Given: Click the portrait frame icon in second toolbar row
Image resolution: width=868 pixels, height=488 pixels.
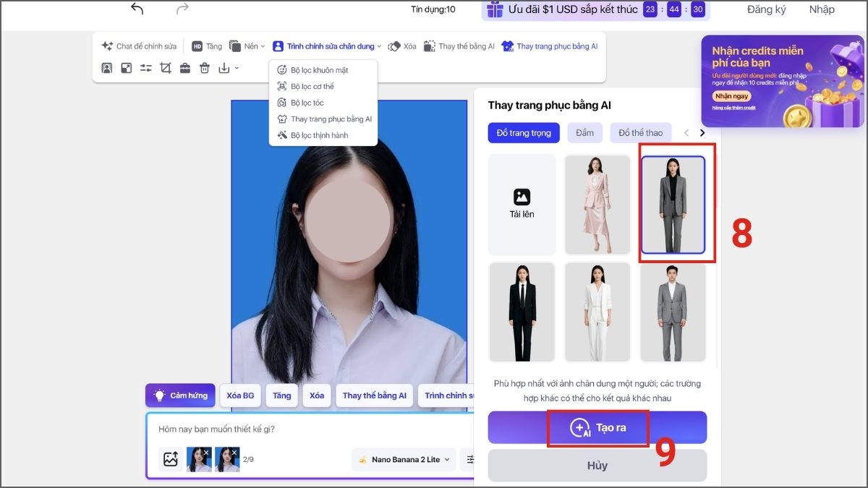Looking at the screenshot, I should pos(107,68).
